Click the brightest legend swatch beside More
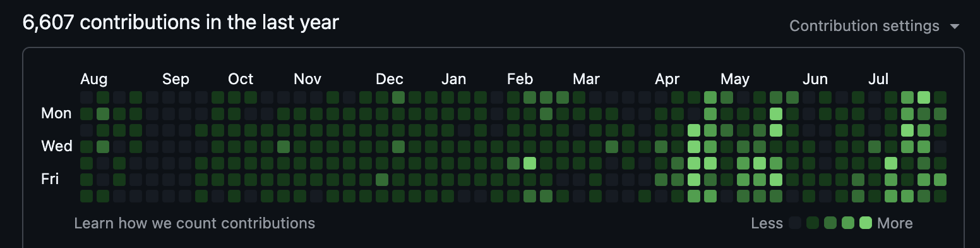This screenshot has height=248, width=980. 866,223
